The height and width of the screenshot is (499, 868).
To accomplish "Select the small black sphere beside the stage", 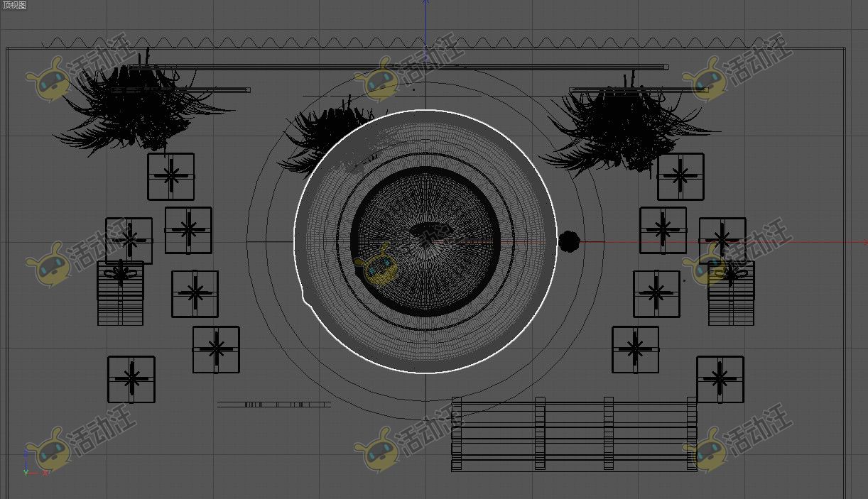I will [568, 241].
